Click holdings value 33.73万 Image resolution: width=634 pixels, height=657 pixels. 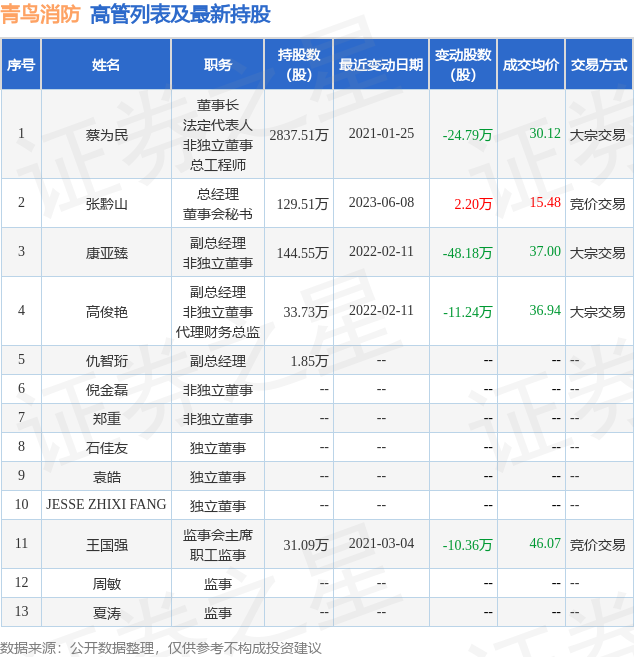(x=305, y=312)
